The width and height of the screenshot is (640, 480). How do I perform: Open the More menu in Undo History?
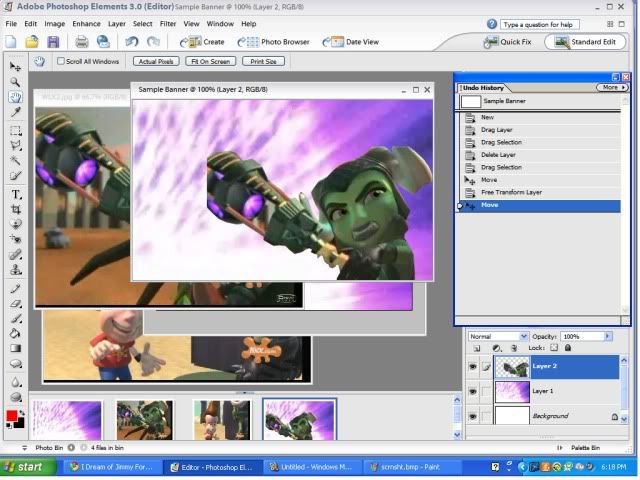(610, 88)
